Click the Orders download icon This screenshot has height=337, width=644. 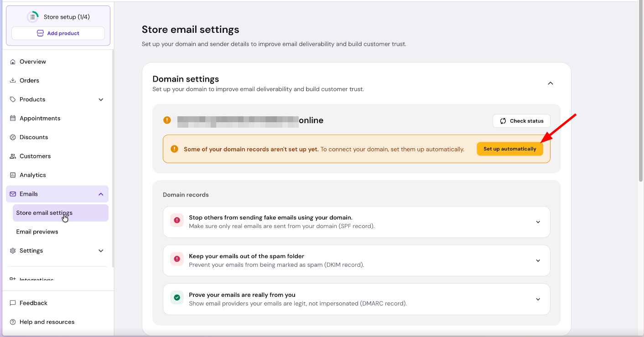(x=13, y=81)
